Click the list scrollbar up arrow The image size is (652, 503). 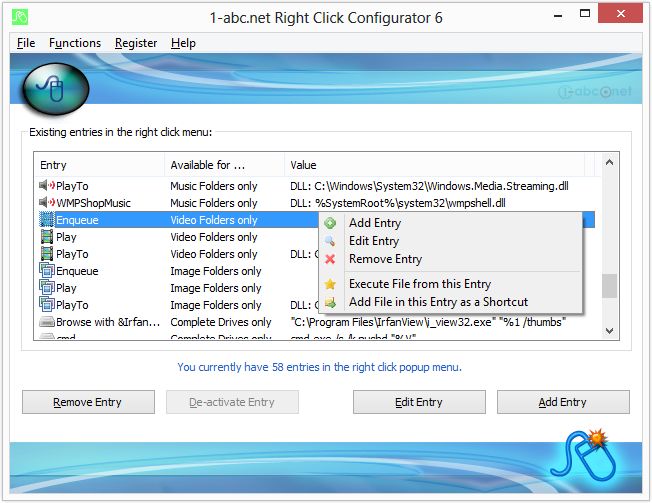point(610,163)
